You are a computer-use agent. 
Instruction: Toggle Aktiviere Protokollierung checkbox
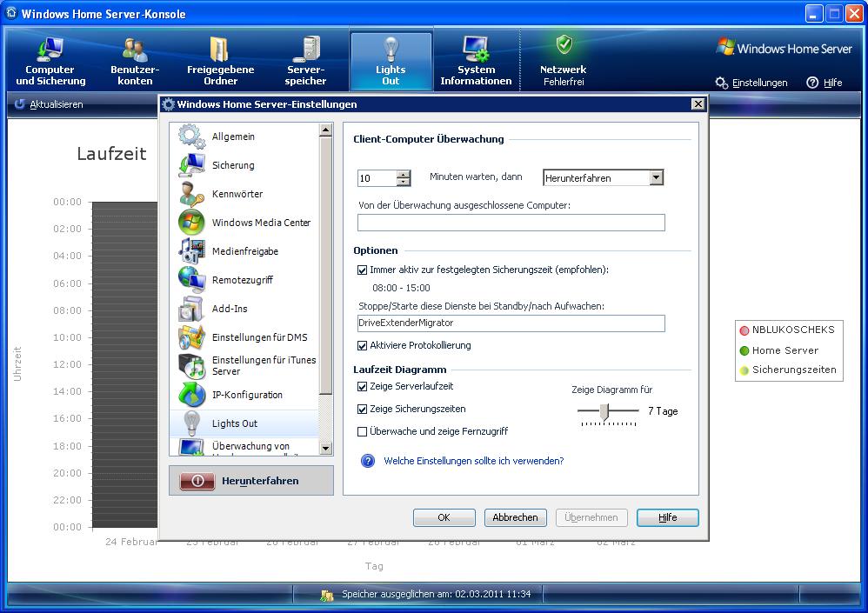tap(362, 346)
